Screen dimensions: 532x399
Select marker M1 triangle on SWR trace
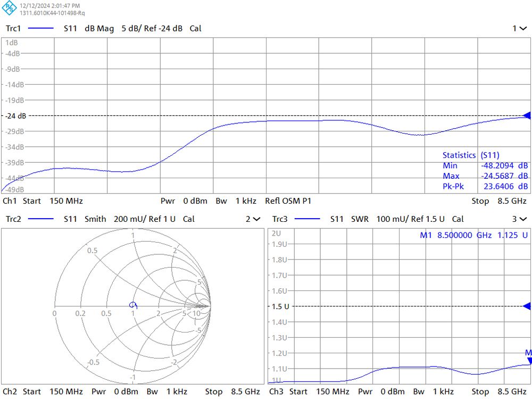[x=529, y=361]
